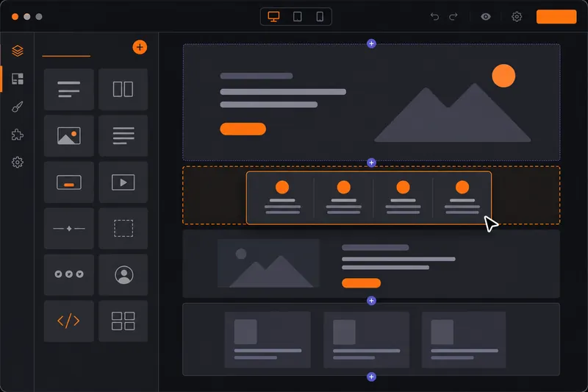Open the layout templates sidebar icon
This screenshot has width=588, height=392.
18,79
